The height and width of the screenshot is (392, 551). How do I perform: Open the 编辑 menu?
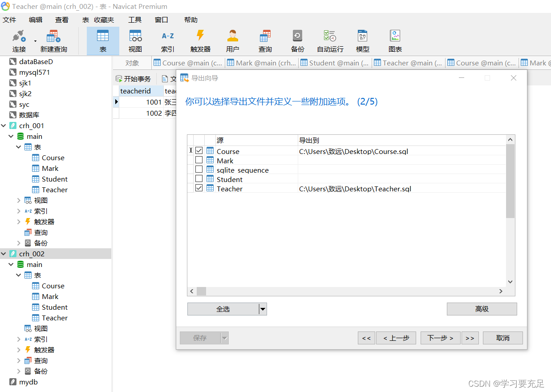pos(36,20)
